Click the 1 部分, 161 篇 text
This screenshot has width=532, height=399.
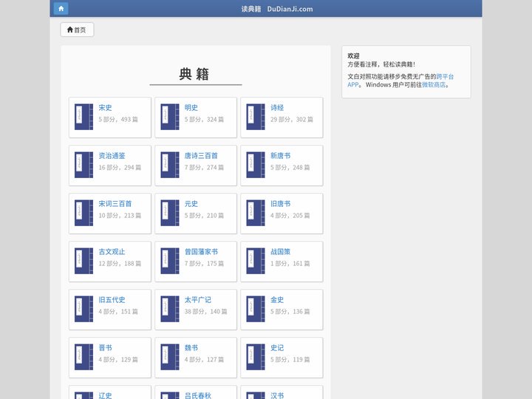click(x=290, y=264)
